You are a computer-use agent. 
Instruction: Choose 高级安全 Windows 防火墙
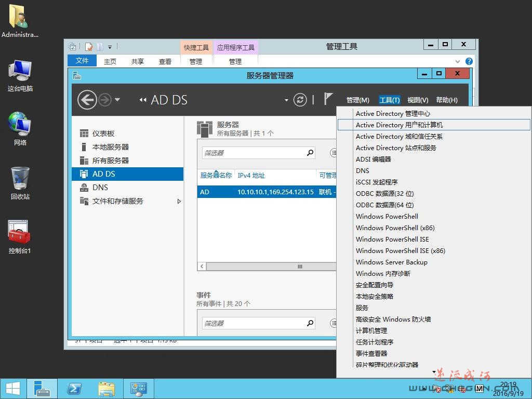tap(434, 319)
